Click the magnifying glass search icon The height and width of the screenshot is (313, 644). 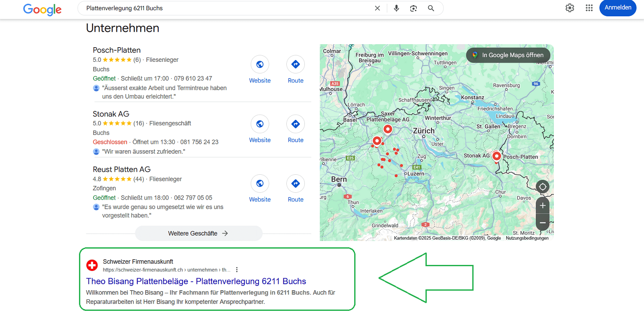tap(431, 8)
